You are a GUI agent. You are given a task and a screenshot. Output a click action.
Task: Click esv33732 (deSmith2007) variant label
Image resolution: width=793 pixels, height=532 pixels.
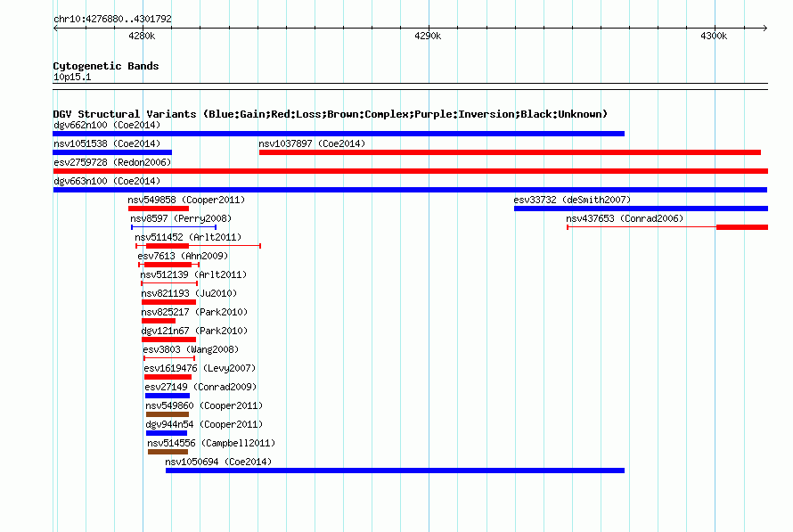pyautogui.click(x=572, y=200)
